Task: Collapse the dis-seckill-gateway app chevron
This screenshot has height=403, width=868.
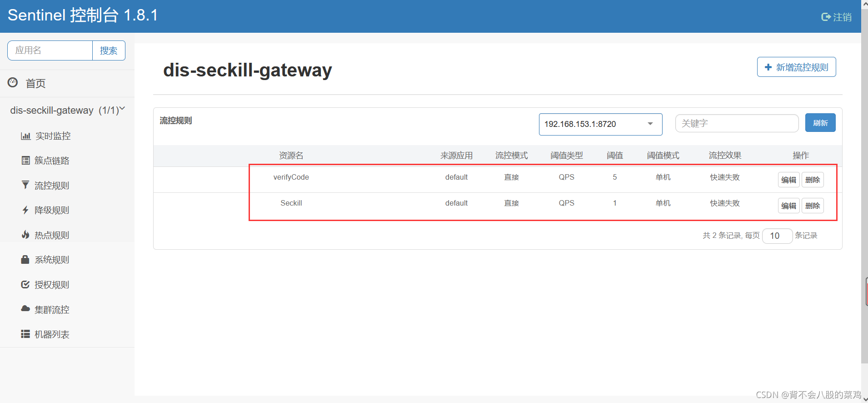Action: tap(122, 109)
